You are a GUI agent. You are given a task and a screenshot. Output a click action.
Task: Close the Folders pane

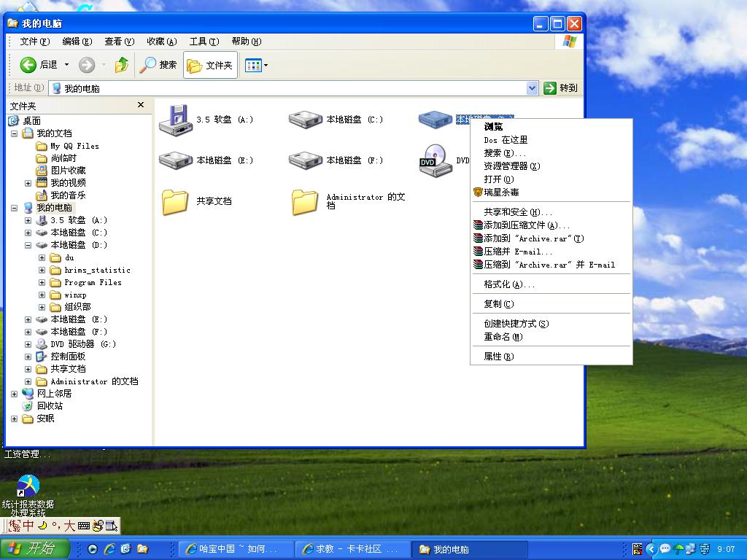coord(141,105)
